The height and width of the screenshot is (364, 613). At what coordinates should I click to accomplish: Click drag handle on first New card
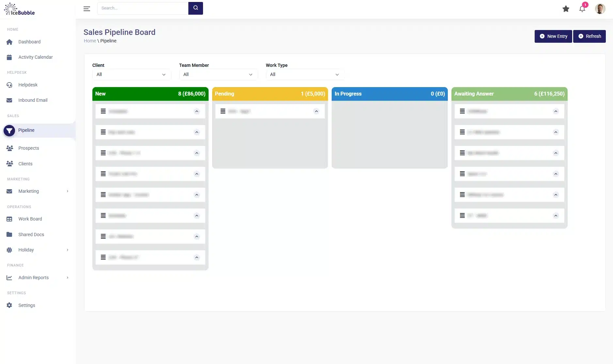(x=103, y=111)
